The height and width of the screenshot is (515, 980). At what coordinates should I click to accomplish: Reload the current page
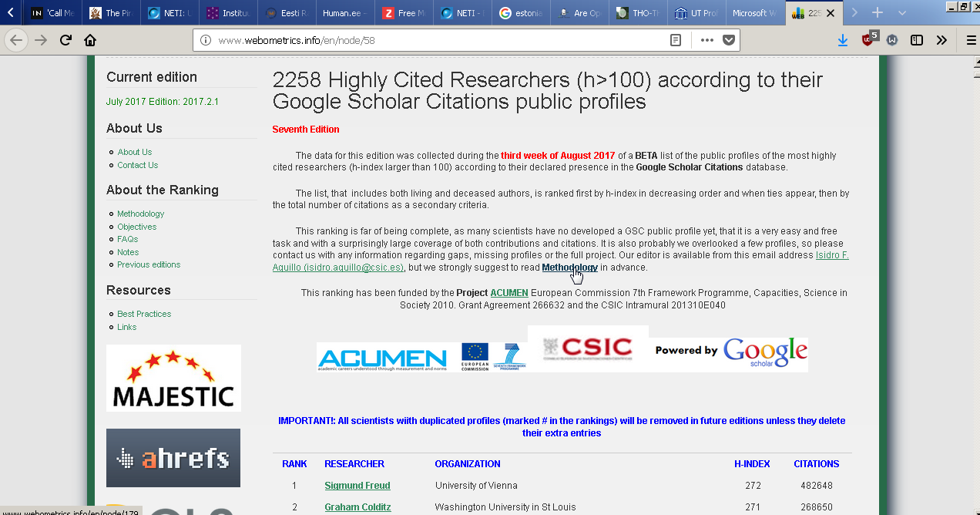(65, 40)
